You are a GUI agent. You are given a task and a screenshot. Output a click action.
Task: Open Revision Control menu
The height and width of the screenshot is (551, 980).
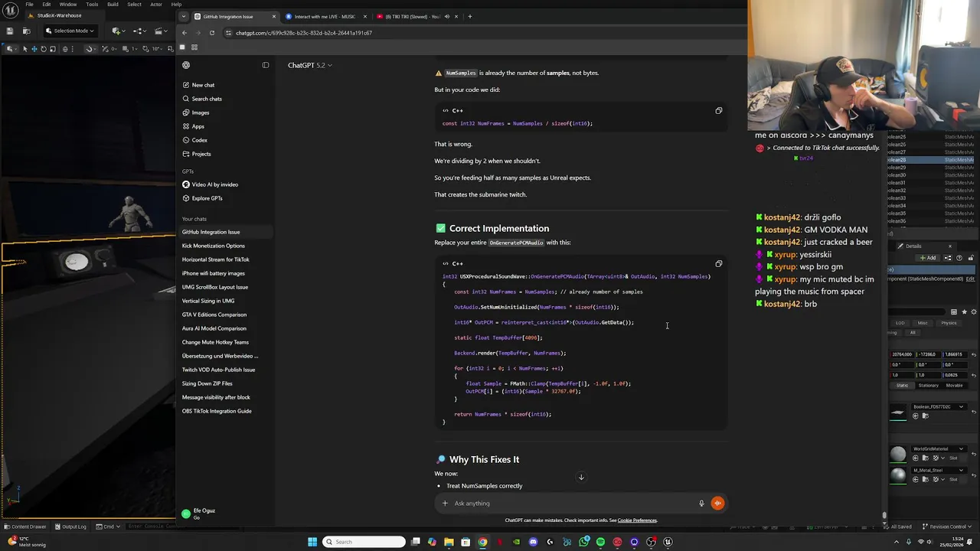946,527
